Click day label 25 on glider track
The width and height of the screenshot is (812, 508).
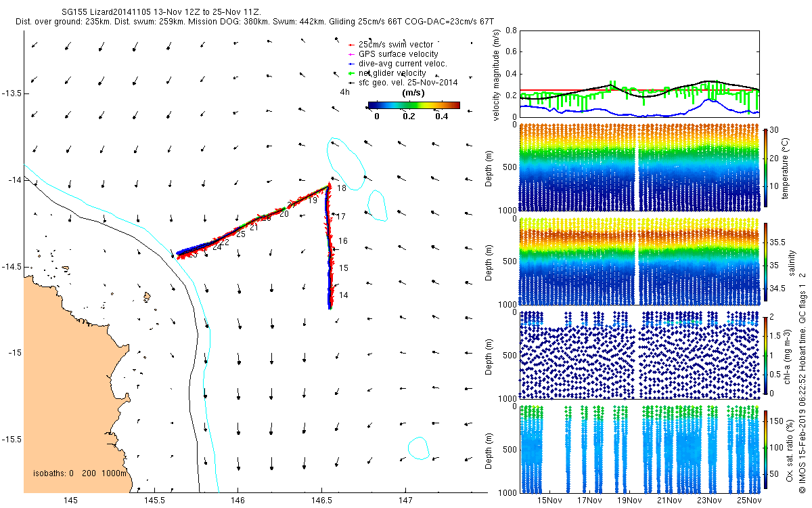240,234
